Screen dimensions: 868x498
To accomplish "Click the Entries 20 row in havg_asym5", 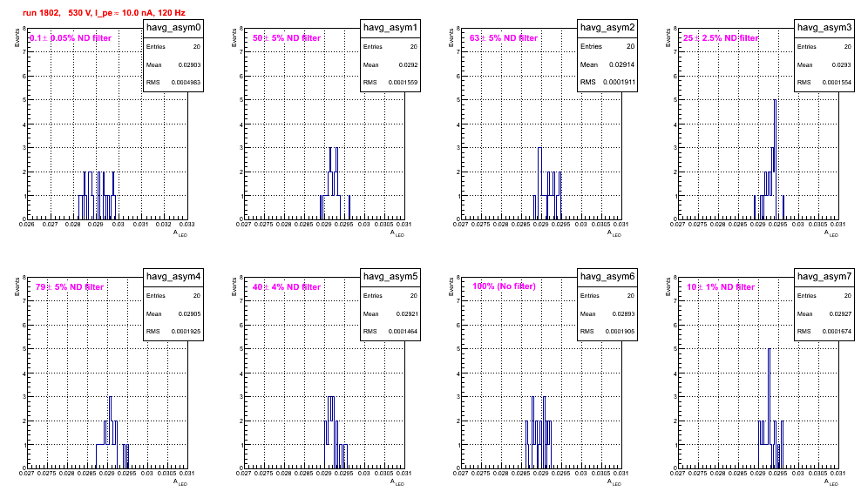I will 390,296.
